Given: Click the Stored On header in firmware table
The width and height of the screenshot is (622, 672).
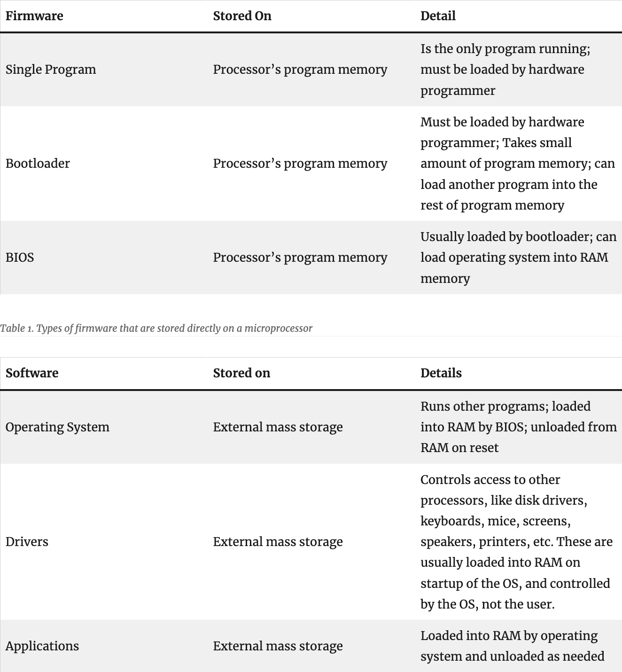Looking at the screenshot, I should tap(242, 16).
